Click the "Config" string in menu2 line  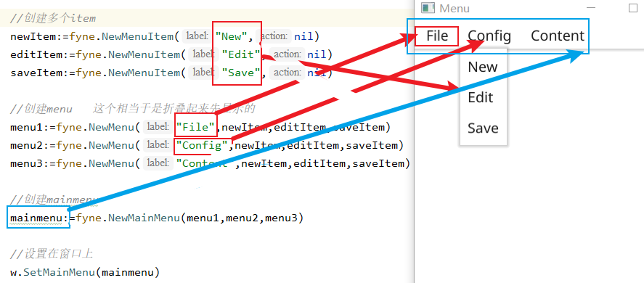point(202,145)
